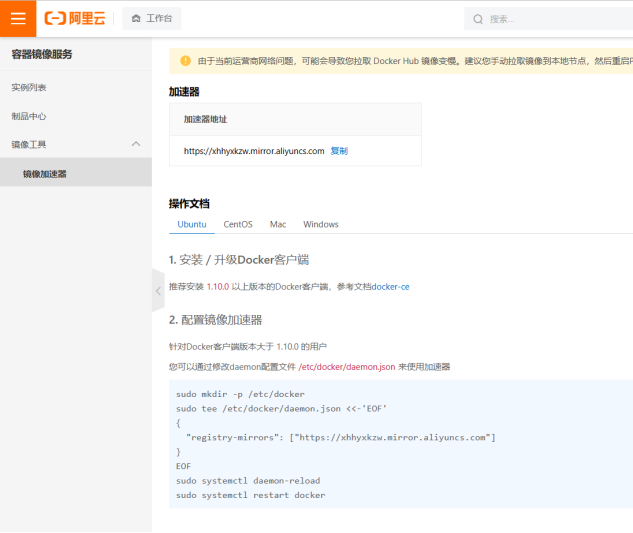Open the 工作台 workbench button
Screen dimensions: 633x533
coord(152,19)
